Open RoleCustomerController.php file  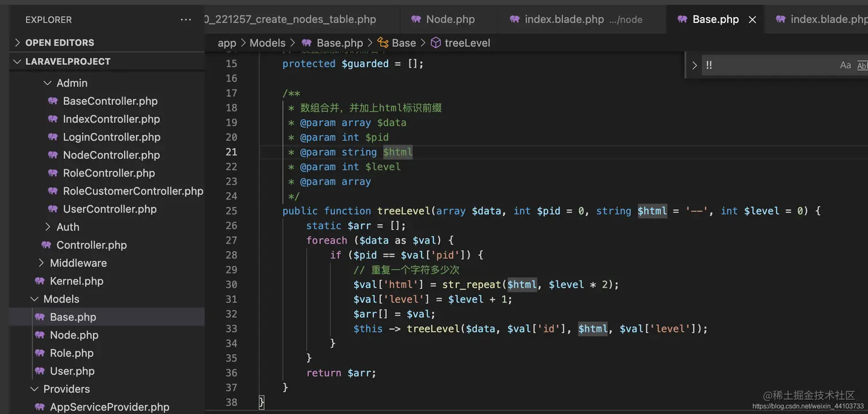pyautogui.click(x=133, y=191)
